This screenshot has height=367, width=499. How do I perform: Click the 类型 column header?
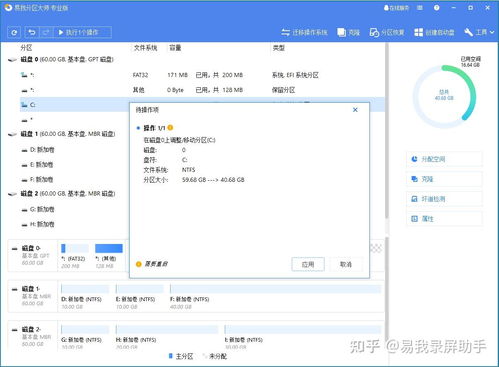279,48
